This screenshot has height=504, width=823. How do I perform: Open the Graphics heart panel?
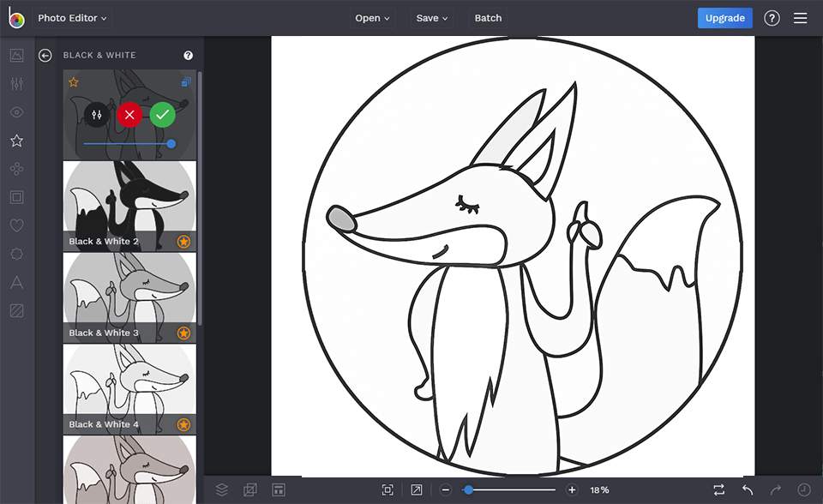tap(16, 225)
